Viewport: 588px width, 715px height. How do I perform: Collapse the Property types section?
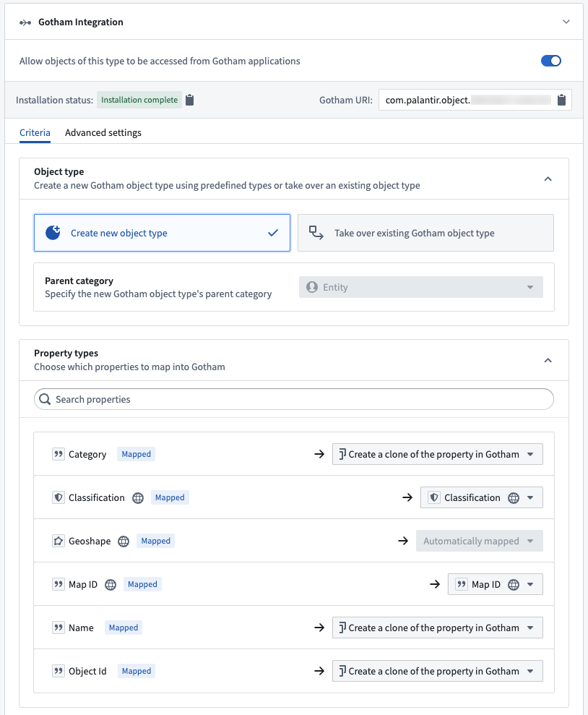point(548,360)
